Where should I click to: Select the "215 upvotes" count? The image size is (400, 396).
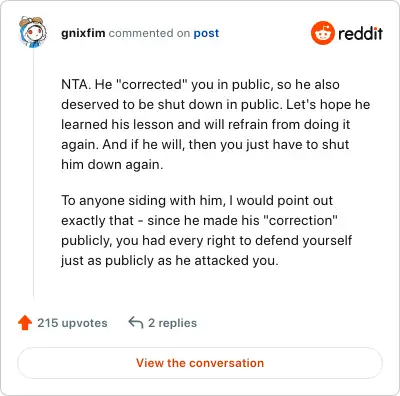(x=72, y=323)
